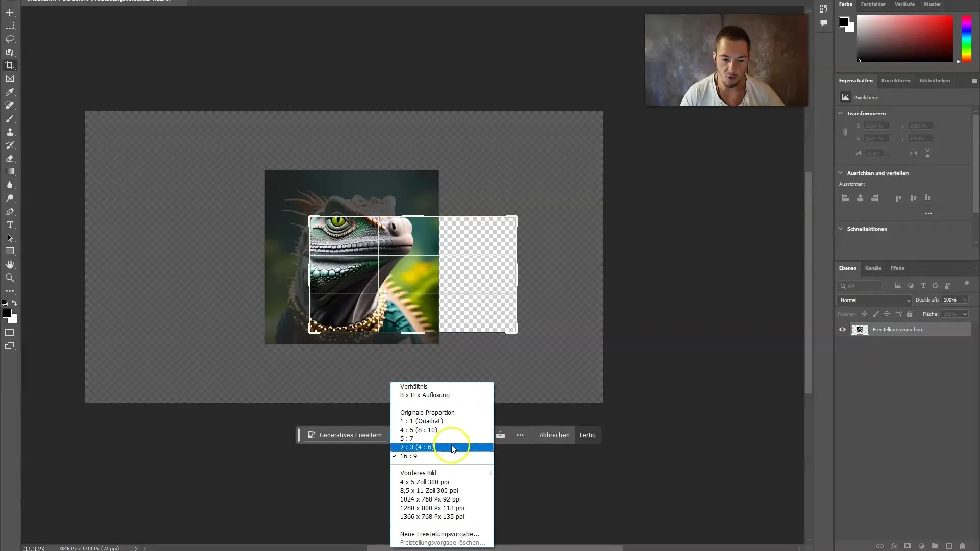
Task: Collapse the Schnellaktionen section
Action: pyautogui.click(x=841, y=229)
